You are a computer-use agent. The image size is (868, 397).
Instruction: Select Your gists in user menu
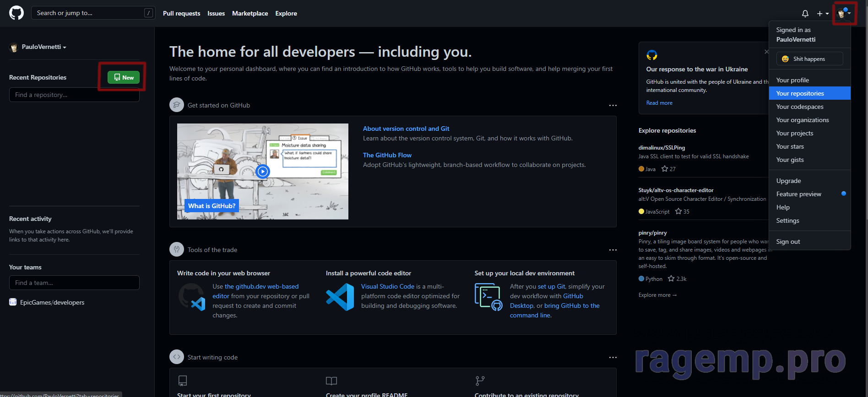[809, 160]
